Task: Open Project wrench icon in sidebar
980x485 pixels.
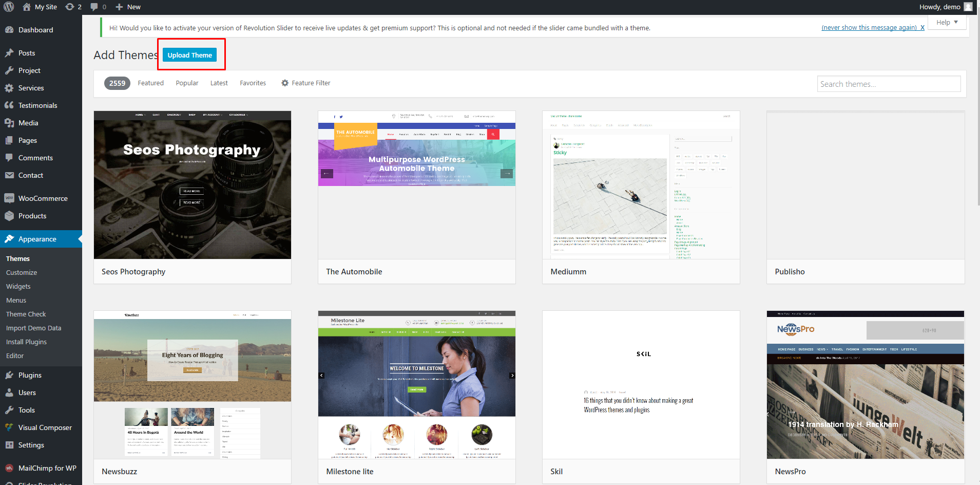Action: (9, 70)
